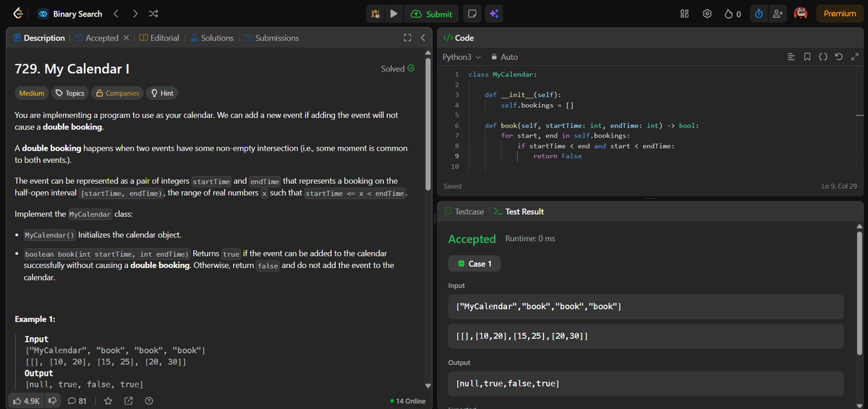Image resolution: width=868 pixels, height=409 pixels.
Task: Run the code with the play button
Action: coord(393,14)
